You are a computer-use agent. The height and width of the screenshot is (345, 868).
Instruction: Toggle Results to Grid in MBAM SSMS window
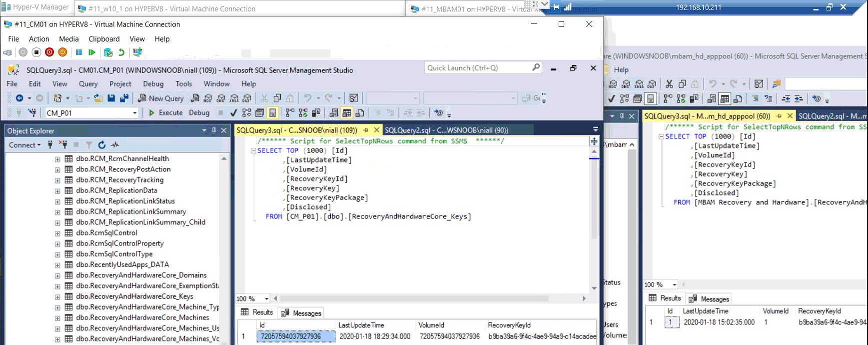725,98
